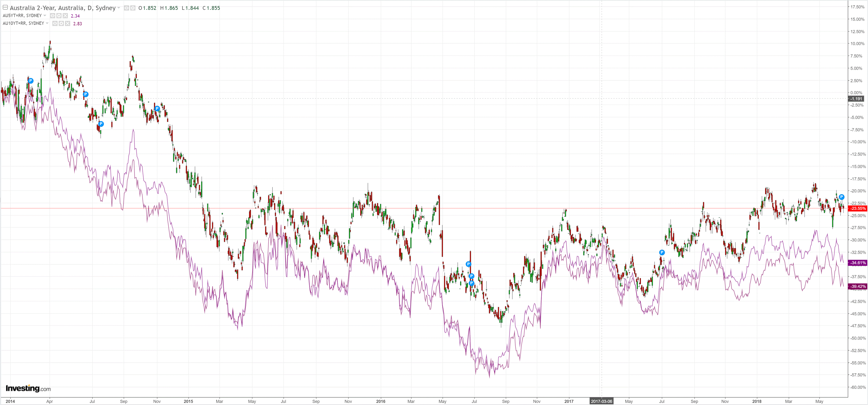868x405 pixels.
Task: Open AU10YT=RR, SYDNEY dropdown arrow
Action: tap(47, 23)
